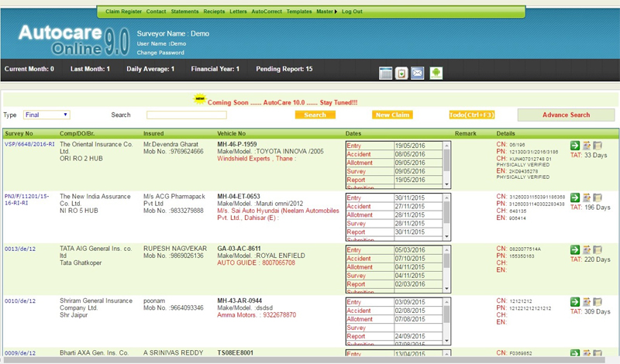This screenshot has width=620, height=364.
Task: Click the Shriram General Insurance Company Ltd. text
Action: click(96, 304)
